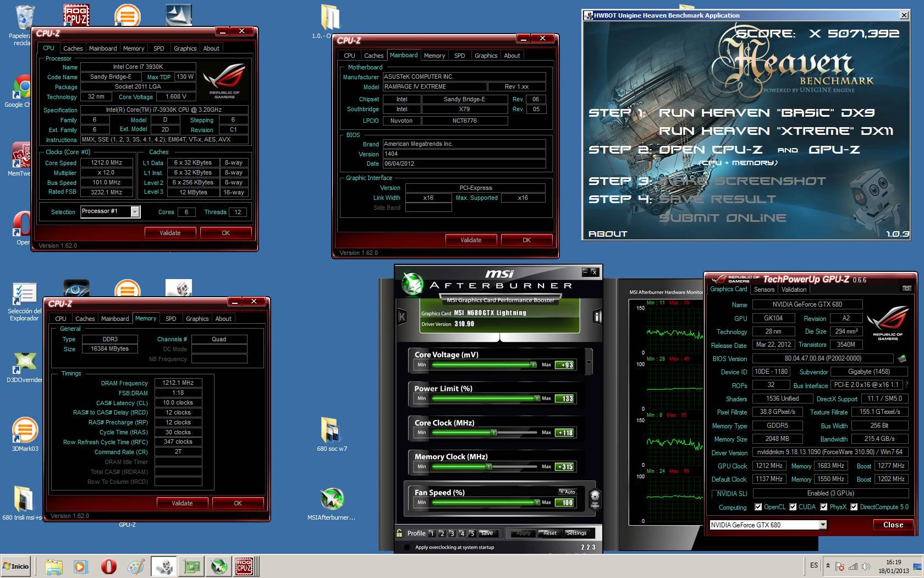Toggle Apply overclocking at system startup
924x578 pixels.
pyautogui.click(x=407, y=547)
